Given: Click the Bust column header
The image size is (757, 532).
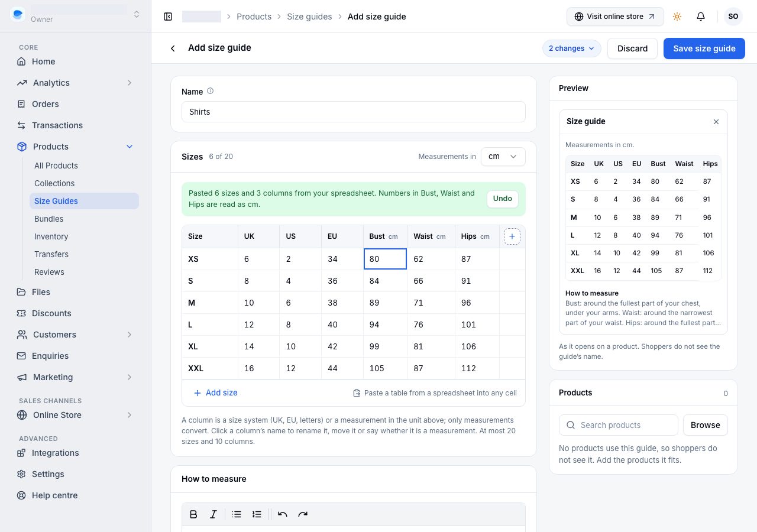Looking at the screenshot, I should tap(385, 236).
